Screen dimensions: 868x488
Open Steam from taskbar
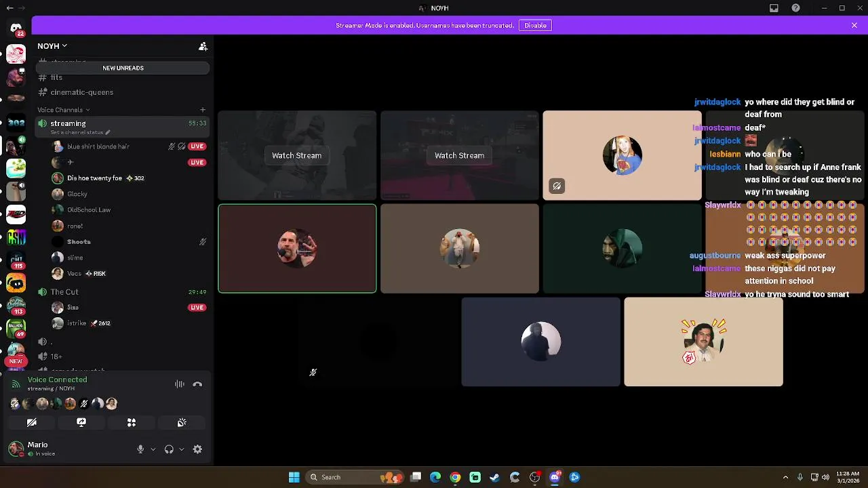pos(495,477)
